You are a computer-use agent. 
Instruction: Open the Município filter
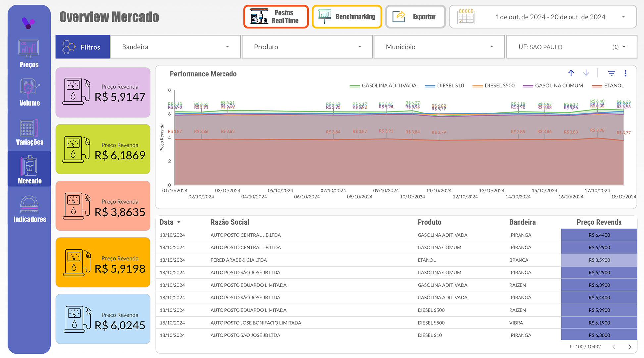[439, 47]
